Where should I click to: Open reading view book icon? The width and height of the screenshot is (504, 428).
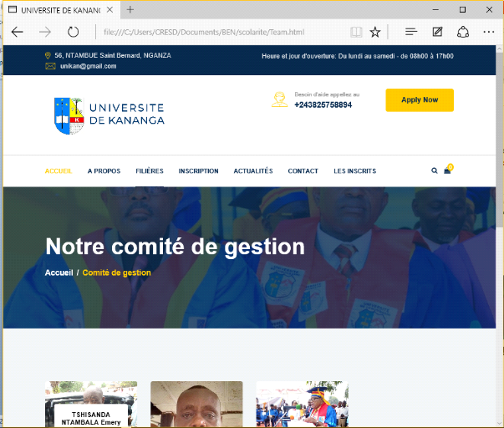pyautogui.click(x=356, y=32)
